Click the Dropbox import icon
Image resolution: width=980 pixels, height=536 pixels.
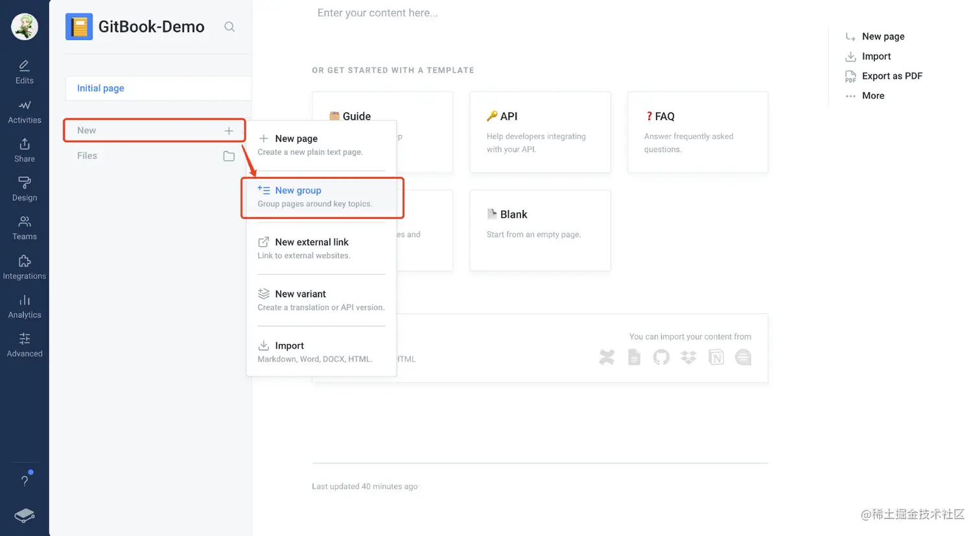(x=688, y=357)
